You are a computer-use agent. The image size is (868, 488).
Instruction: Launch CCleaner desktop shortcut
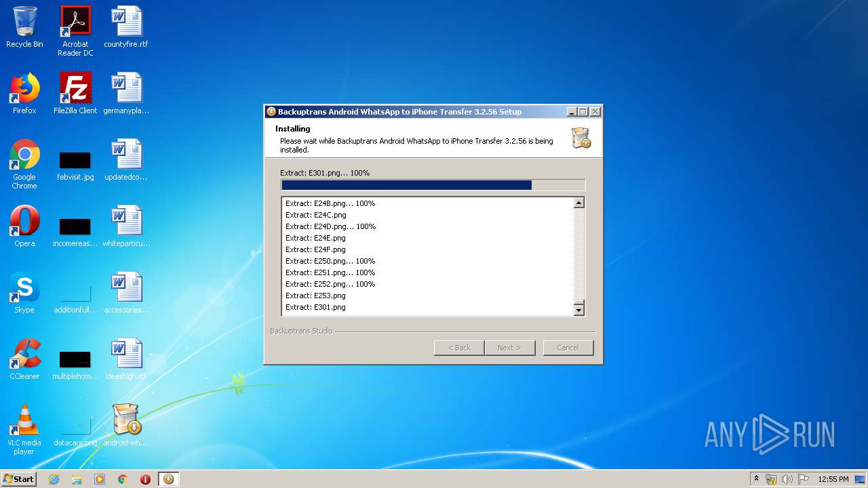point(24,360)
